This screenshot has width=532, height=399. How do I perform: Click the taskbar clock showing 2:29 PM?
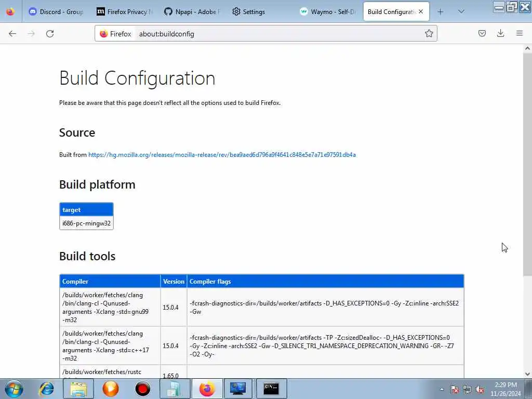point(506,389)
